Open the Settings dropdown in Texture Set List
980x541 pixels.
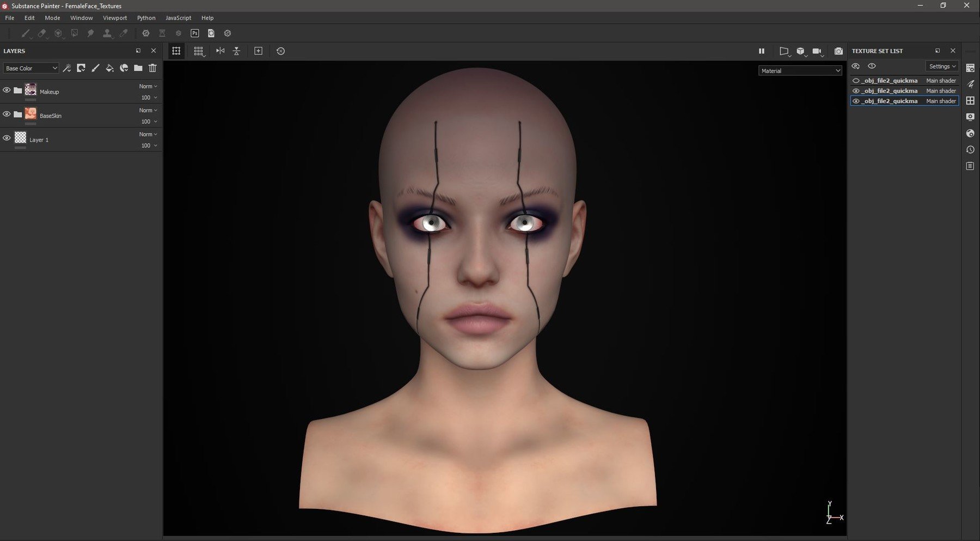click(942, 66)
